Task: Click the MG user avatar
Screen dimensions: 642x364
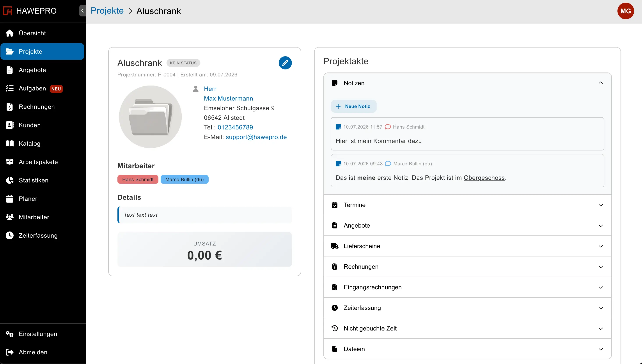Action: pos(626,11)
